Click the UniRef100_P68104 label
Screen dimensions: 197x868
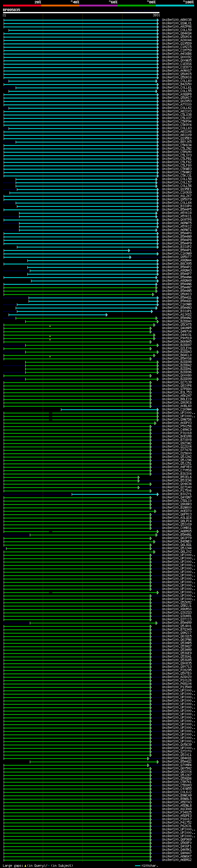click(x=176, y=684)
